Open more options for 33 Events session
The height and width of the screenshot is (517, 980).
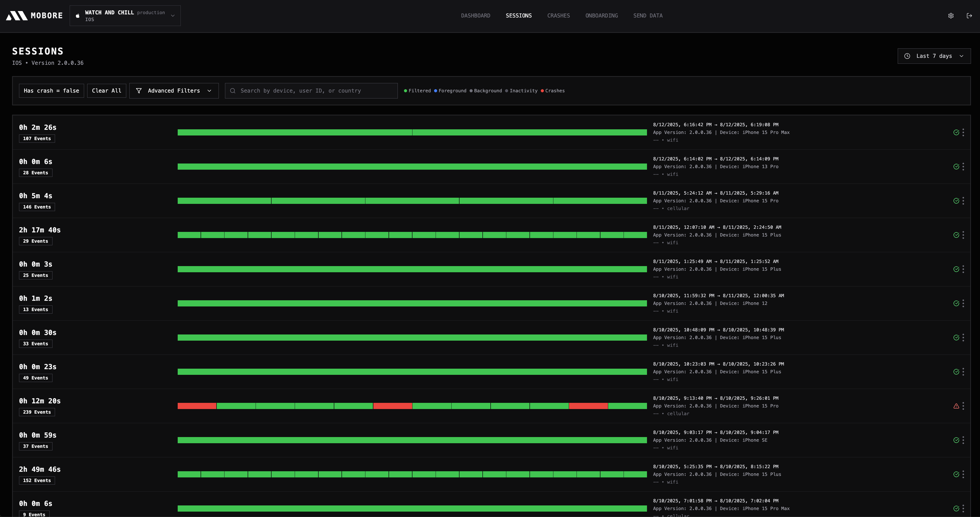(x=963, y=338)
